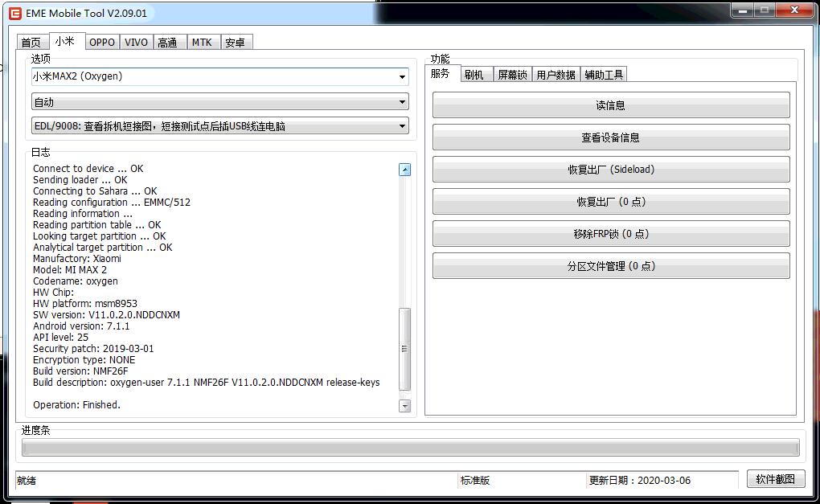This screenshot has width=820, height=504.
Task: Minimize the EME Mobile Tool window
Action: click(x=742, y=10)
